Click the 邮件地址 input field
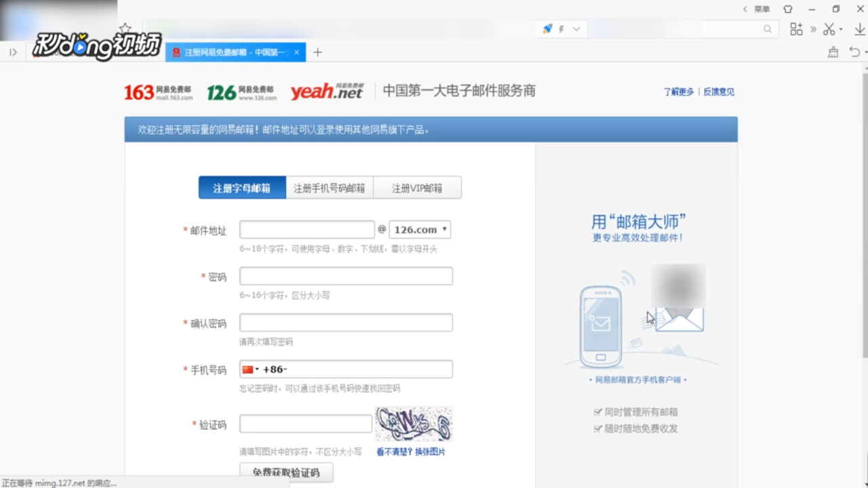Screen dimensions: 868x488 [307, 230]
